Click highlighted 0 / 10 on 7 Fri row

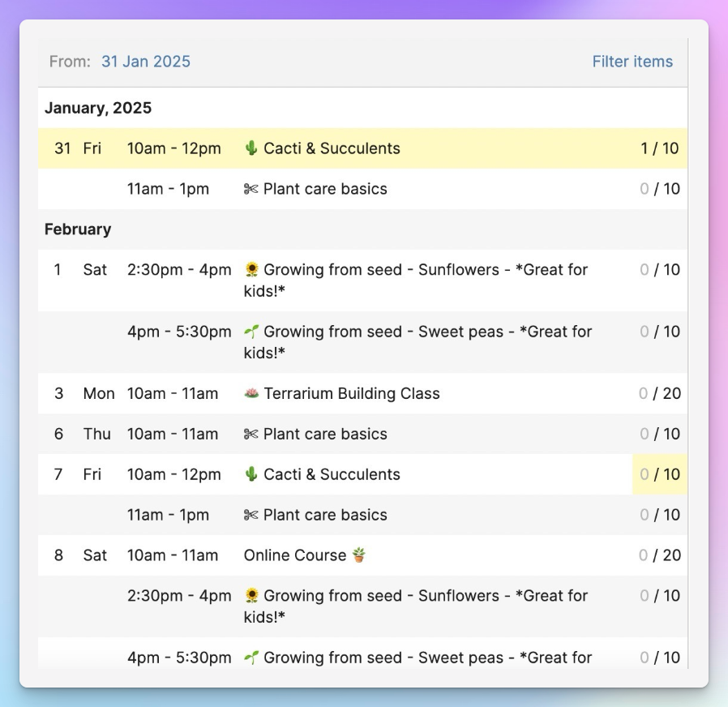(659, 474)
